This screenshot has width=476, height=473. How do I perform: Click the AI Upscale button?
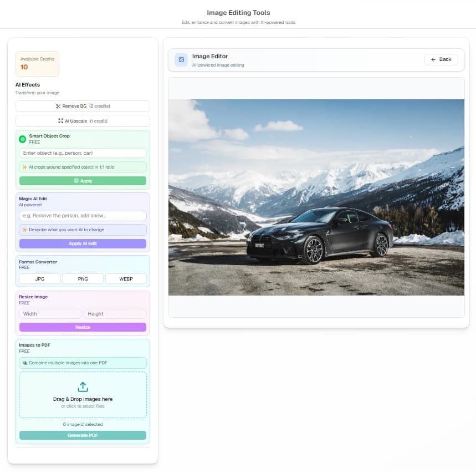point(83,121)
